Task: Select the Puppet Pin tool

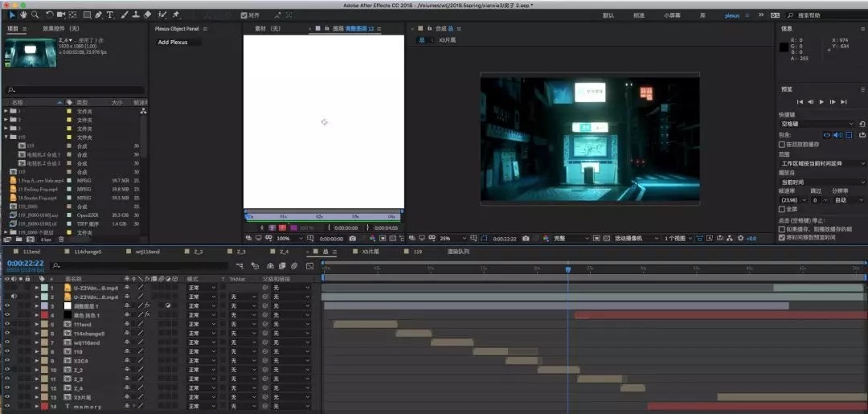Action: [176, 14]
